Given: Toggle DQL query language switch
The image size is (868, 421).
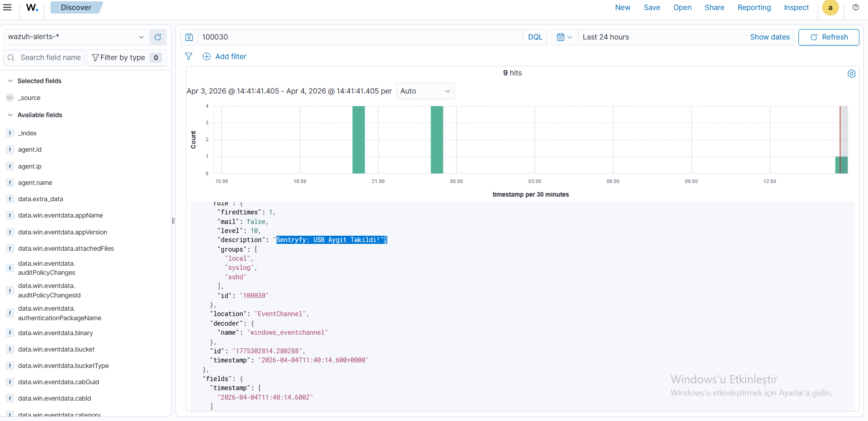Looking at the screenshot, I should coord(535,37).
